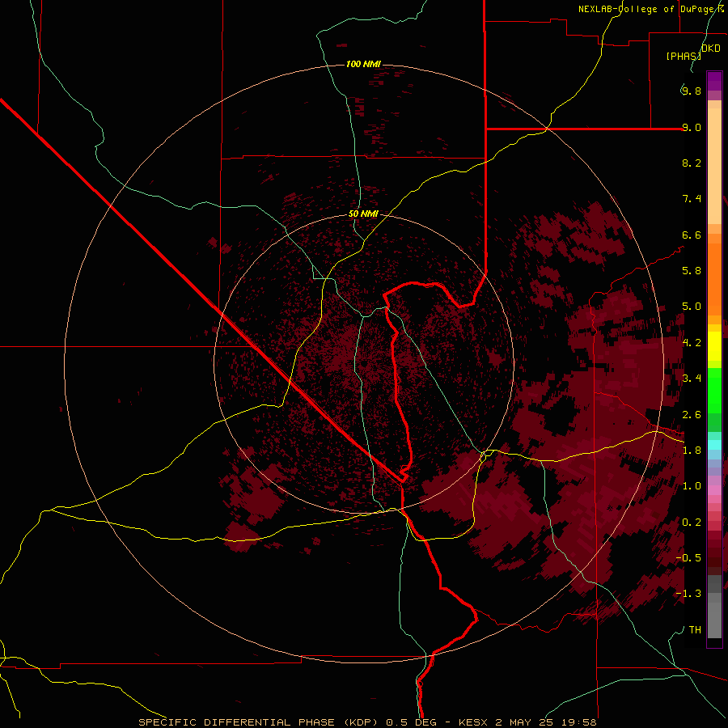Click the TH threshold label
The width and height of the screenshot is (728, 728).
pyautogui.click(x=695, y=629)
